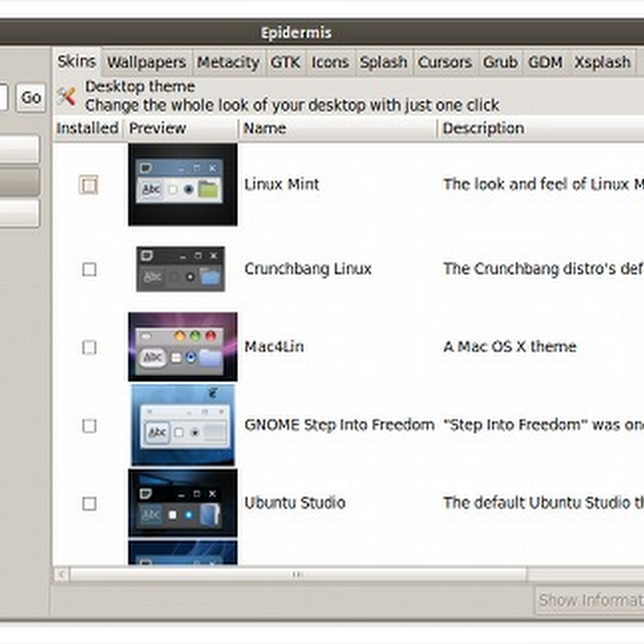Click the highlighted middle sidebar button

point(19,181)
